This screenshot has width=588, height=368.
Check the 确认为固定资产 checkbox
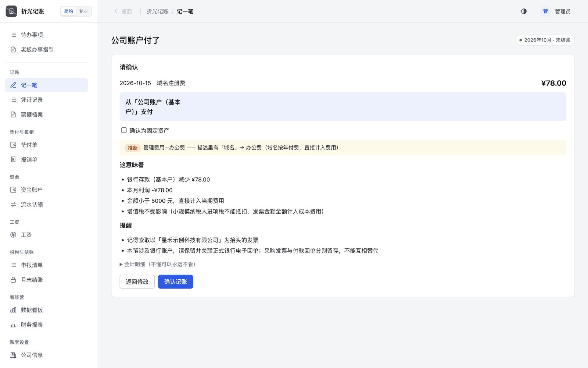pyautogui.click(x=124, y=130)
